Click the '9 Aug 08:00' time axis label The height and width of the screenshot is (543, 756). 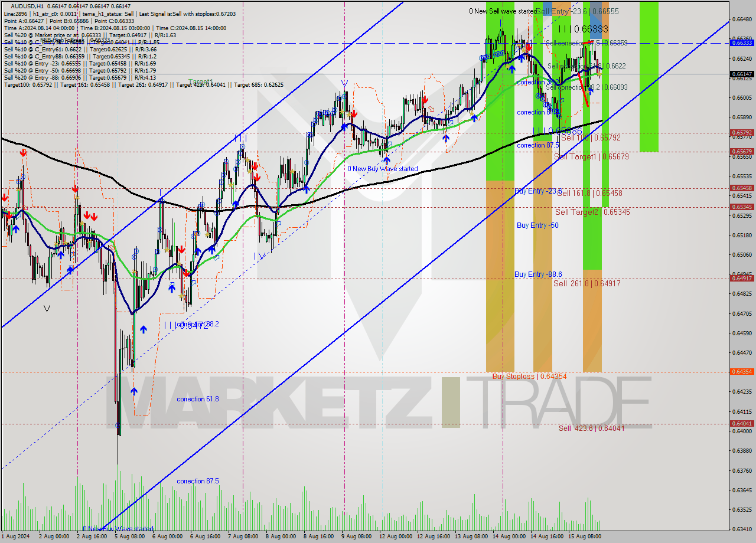[x=356, y=537]
